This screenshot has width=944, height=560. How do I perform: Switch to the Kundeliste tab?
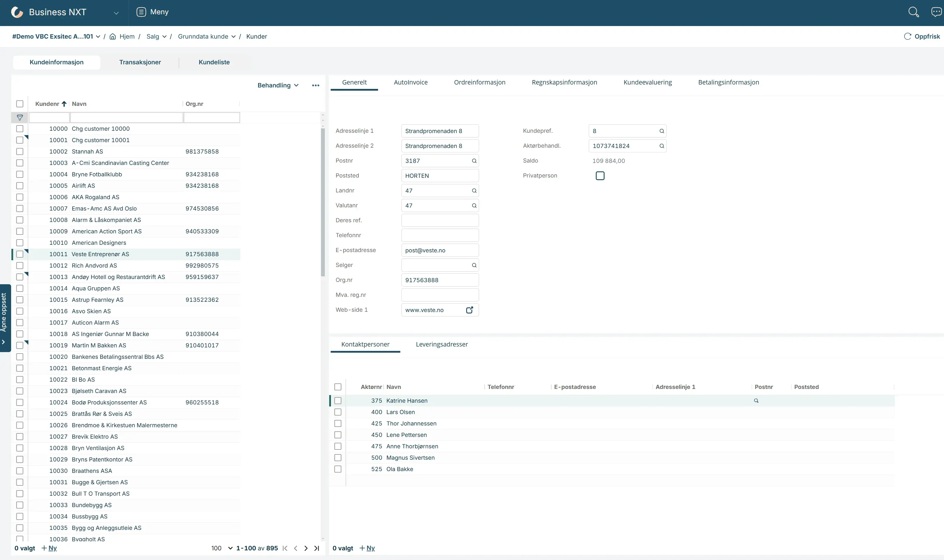click(x=214, y=62)
